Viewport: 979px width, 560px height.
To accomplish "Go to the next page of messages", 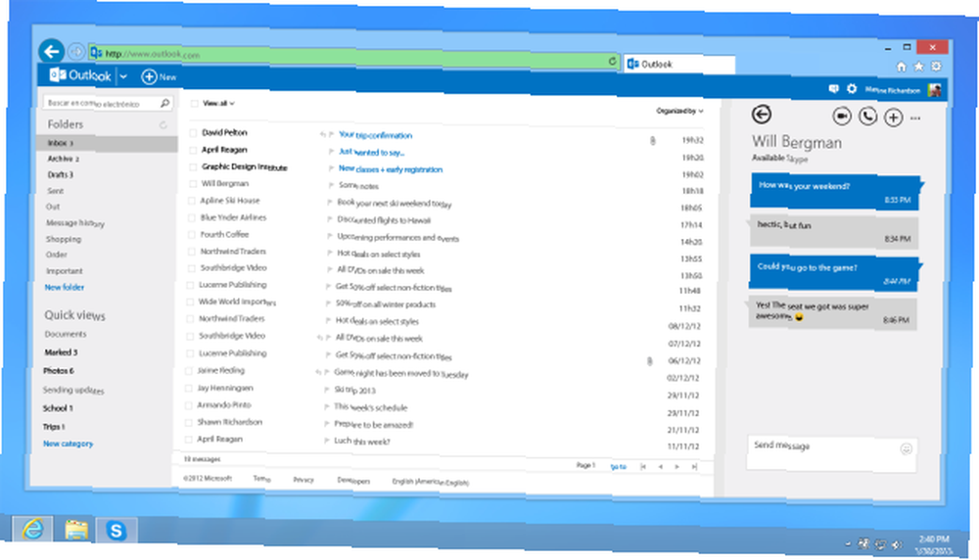I will click(x=676, y=466).
